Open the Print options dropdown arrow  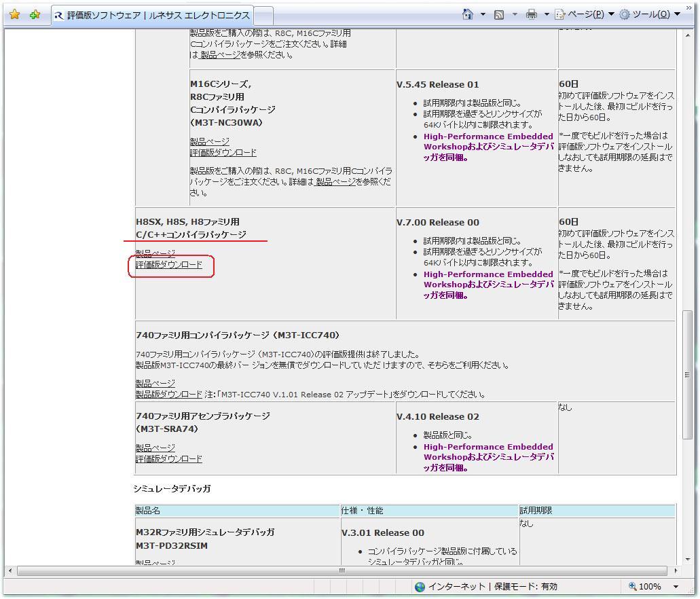[546, 14]
